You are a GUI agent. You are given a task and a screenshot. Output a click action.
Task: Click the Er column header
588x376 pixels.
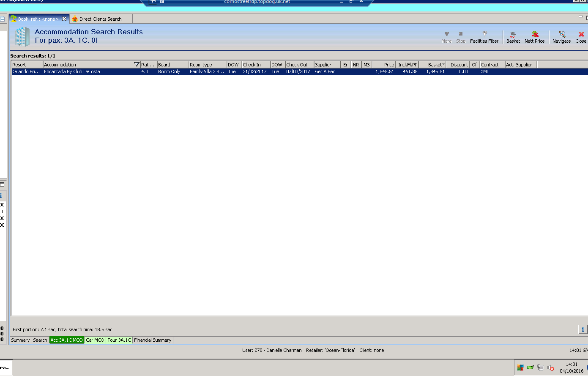(x=346, y=65)
